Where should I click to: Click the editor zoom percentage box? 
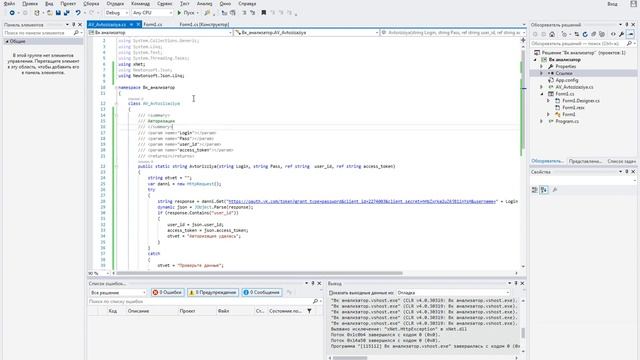[x=98, y=273]
